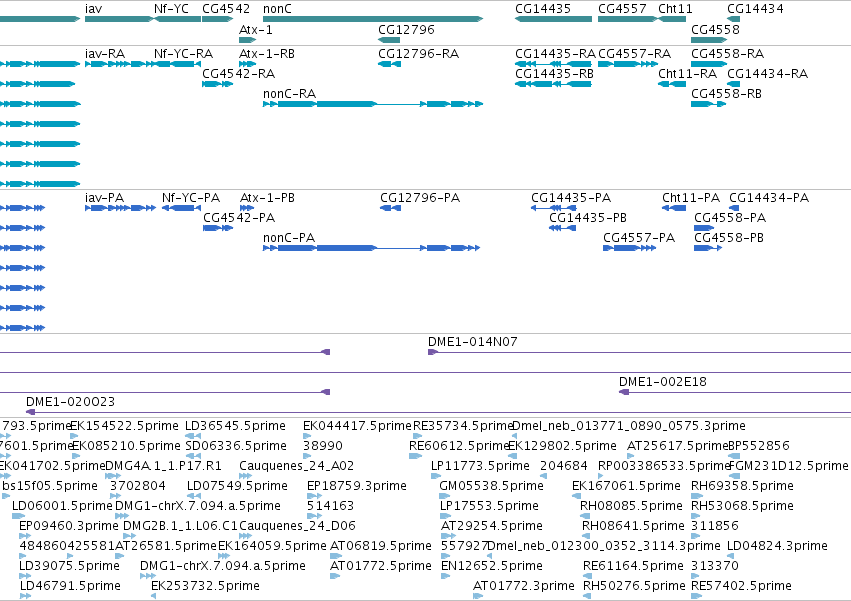Click the Atx-1 gene label

(x=256, y=29)
